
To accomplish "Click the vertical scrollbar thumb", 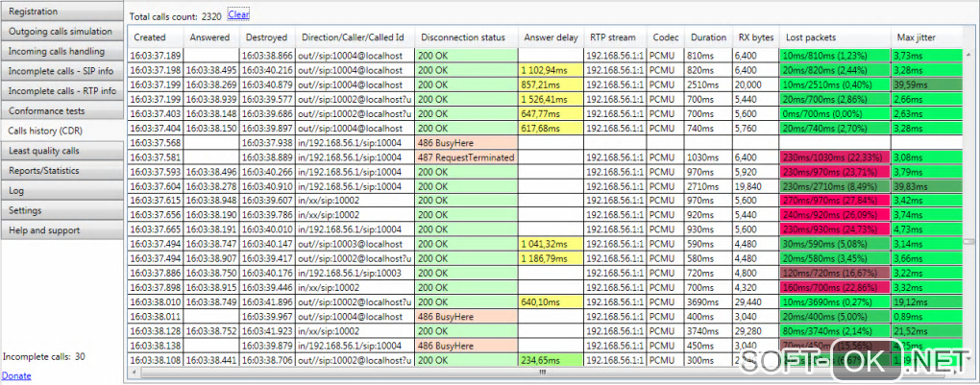I will pyautogui.click(x=968, y=241).
